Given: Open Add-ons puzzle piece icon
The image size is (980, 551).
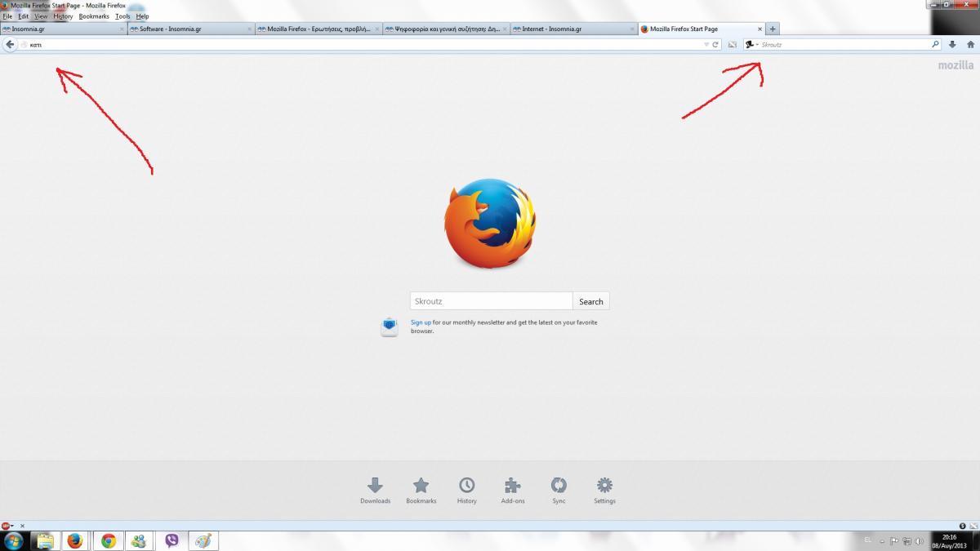Looking at the screenshot, I should pyautogui.click(x=513, y=490).
